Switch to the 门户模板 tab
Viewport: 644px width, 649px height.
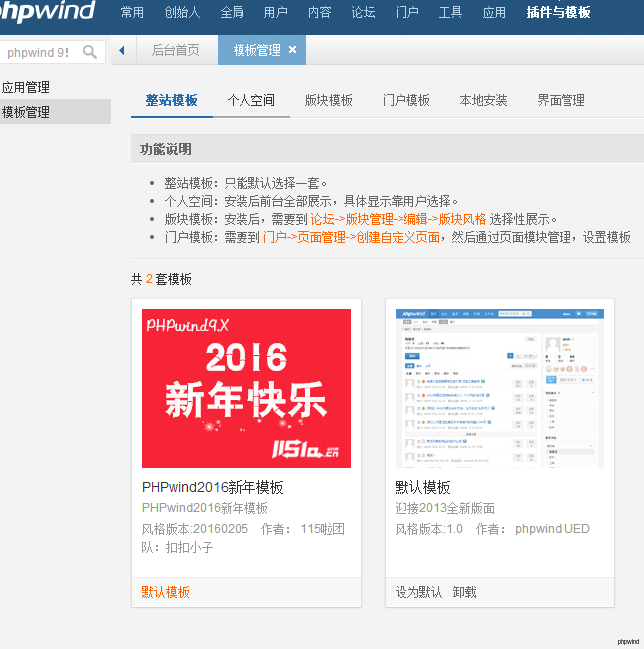click(406, 100)
